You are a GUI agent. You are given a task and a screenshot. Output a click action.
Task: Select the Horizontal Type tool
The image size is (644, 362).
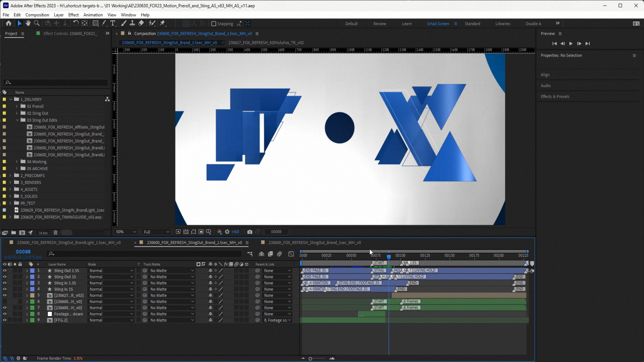click(x=113, y=23)
